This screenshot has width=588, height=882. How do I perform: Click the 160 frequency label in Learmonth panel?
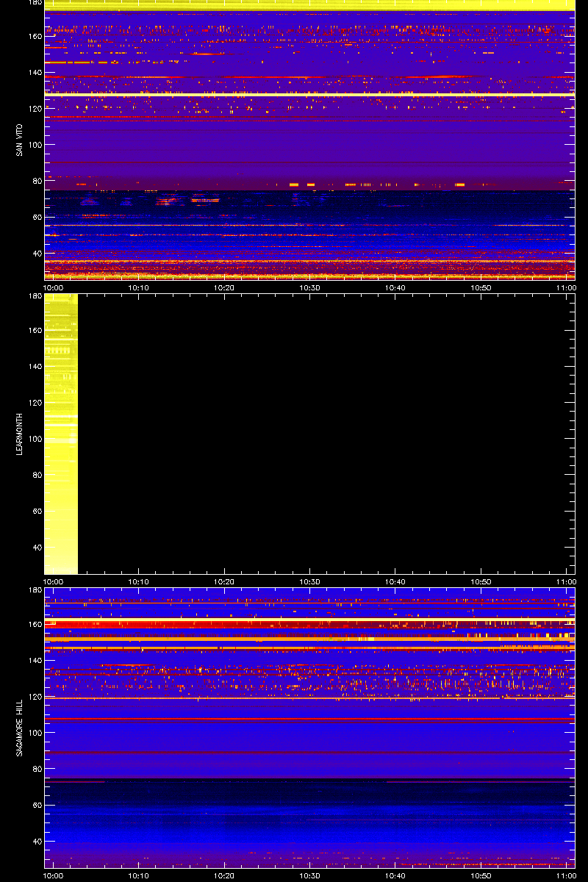coord(35,330)
